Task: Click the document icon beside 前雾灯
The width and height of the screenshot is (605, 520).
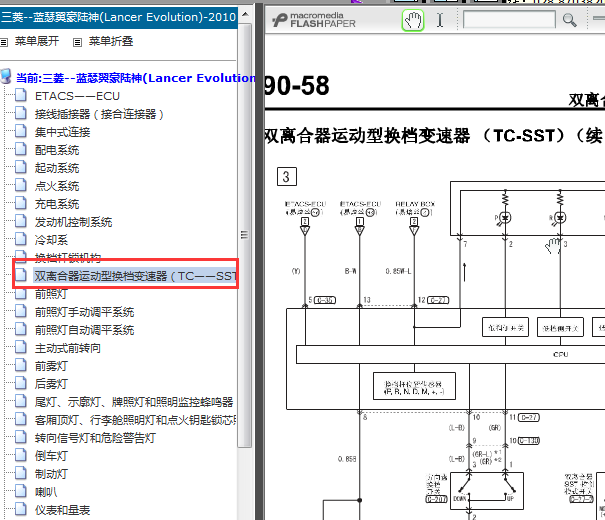Action: (x=21, y=365)
